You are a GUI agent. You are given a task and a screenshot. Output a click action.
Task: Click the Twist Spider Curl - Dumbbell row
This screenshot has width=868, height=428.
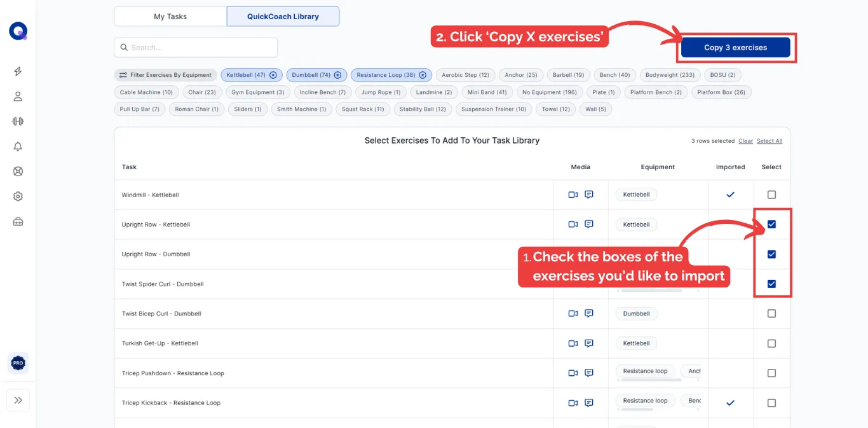point(452,284)
